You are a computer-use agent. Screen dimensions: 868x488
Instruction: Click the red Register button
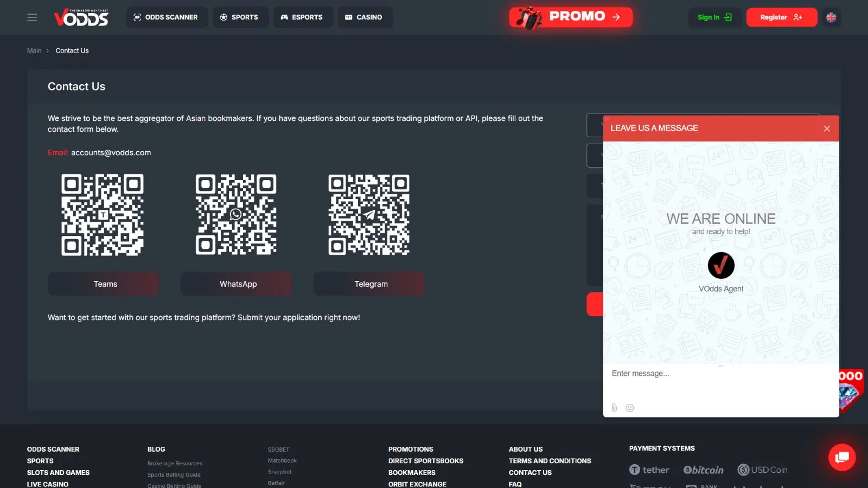pyautogui.click(x=781, y=17)
